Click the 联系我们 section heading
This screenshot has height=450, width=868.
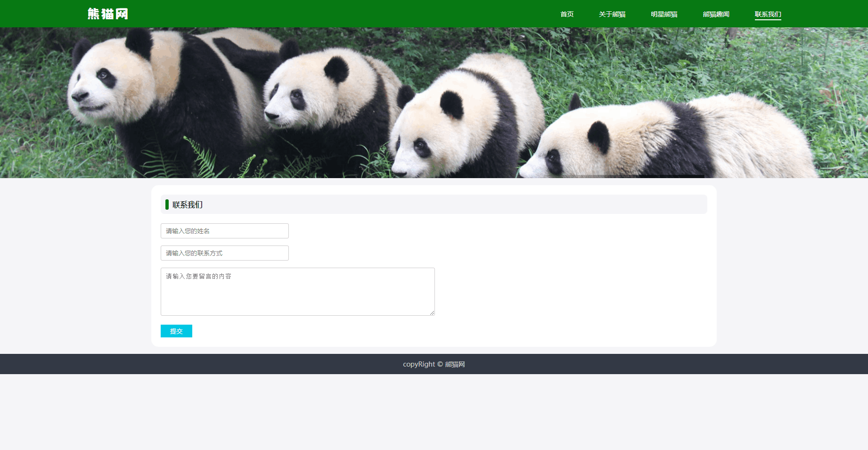[x=188, y=205]
